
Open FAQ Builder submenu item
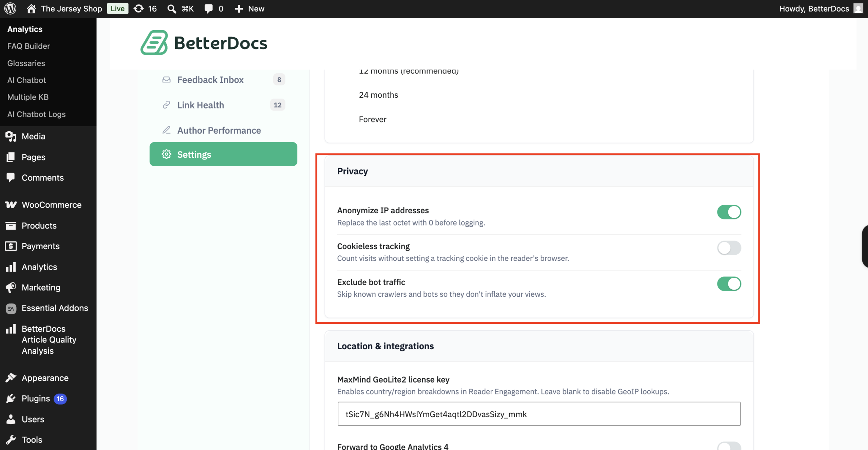(28, 46)
